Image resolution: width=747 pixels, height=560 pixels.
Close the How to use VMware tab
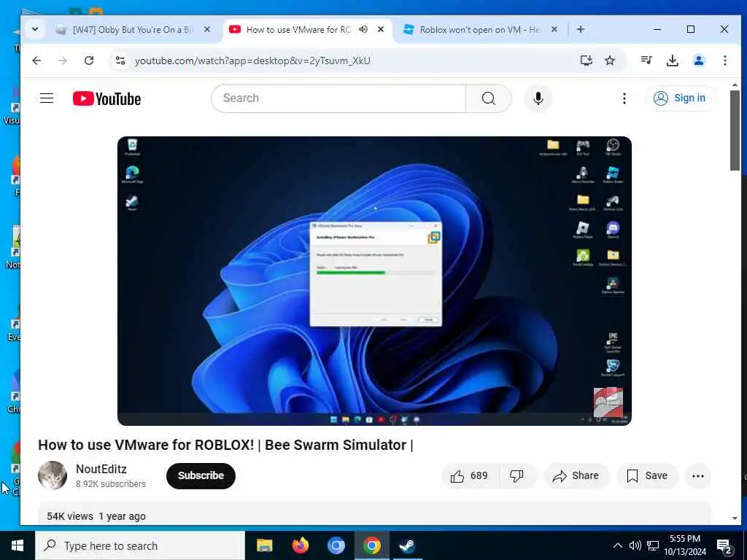click(x=381, y=29)
